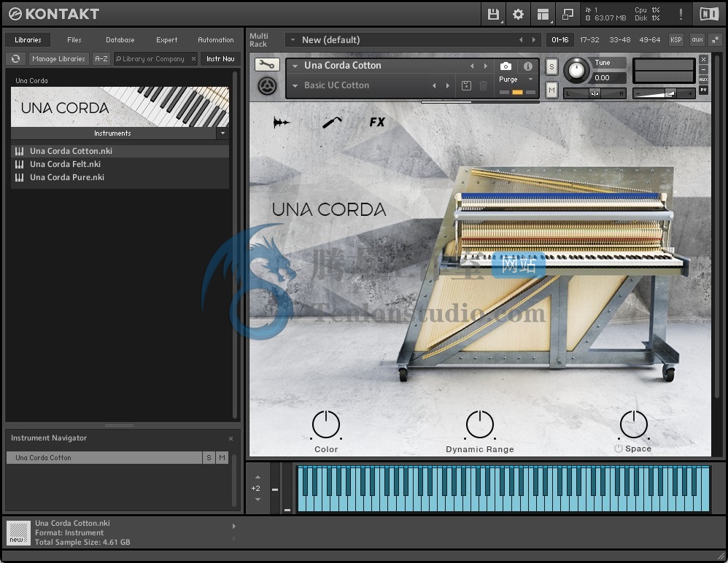Toggle the Space effect power button

coord(619,449)
